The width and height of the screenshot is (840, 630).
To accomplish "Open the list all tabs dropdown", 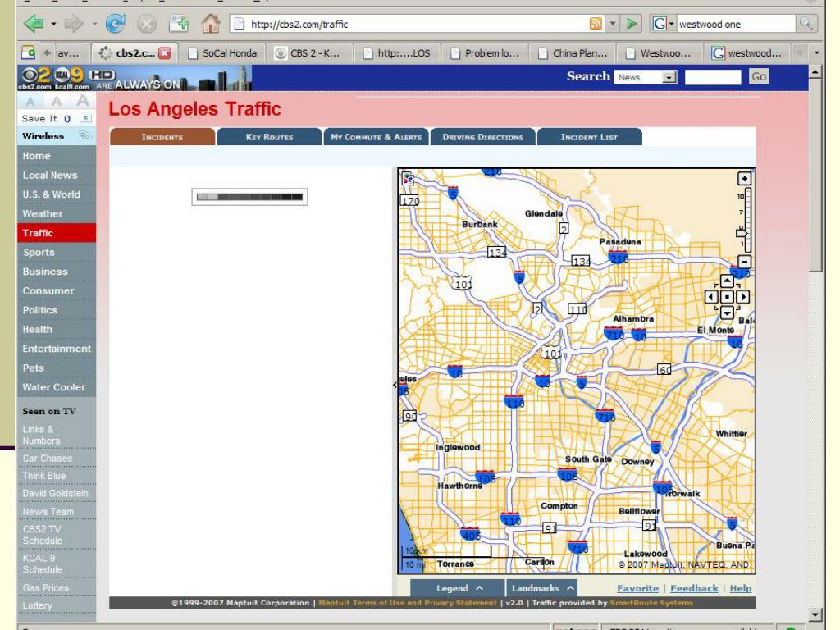I will point(816,53).
